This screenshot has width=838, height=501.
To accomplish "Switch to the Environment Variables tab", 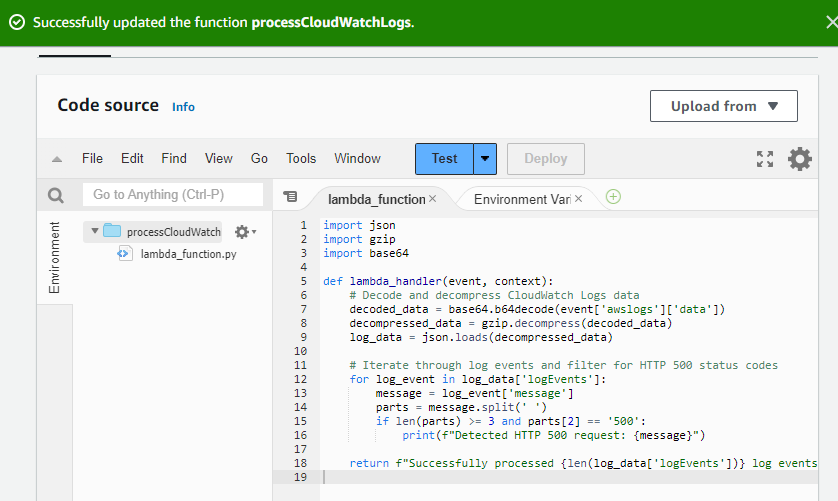I will coord(520,199).
